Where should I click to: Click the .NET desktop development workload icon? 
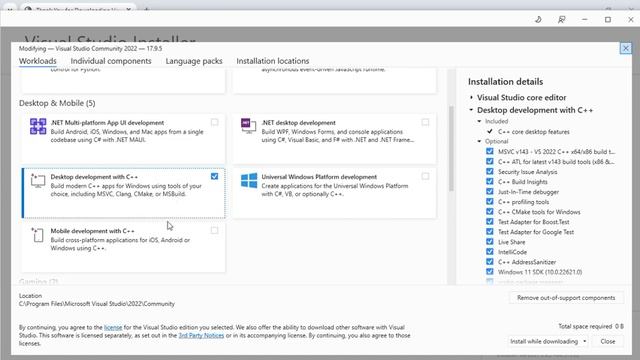[x=249, y=126]
